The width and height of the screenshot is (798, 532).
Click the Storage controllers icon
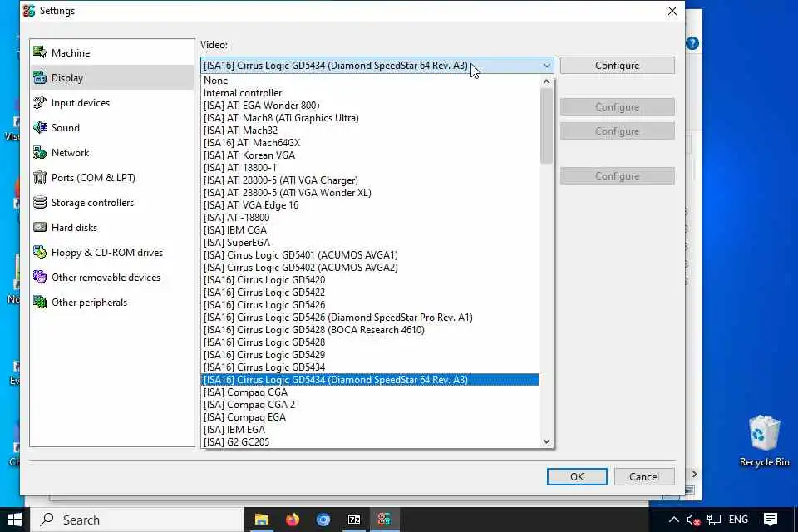point(40,202)
